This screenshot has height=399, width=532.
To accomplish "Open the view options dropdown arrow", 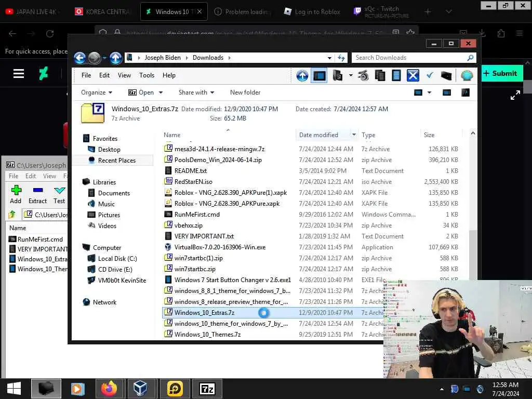I will [429, 92].
